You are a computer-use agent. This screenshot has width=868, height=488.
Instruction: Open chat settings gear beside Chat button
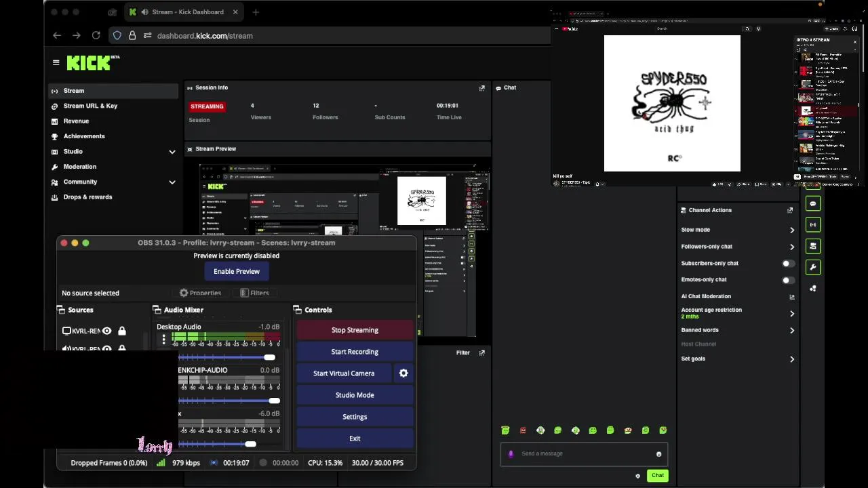point(637,476)
